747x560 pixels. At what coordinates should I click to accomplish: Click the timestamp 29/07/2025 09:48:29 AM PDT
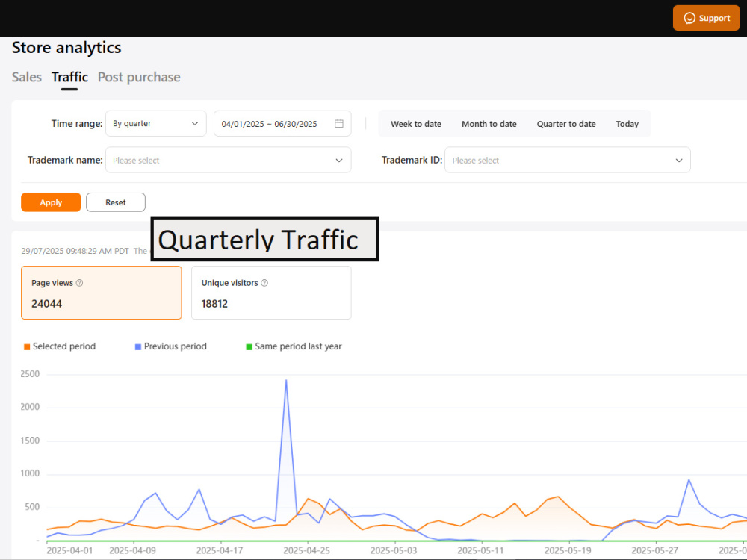(x=75, y=251)
